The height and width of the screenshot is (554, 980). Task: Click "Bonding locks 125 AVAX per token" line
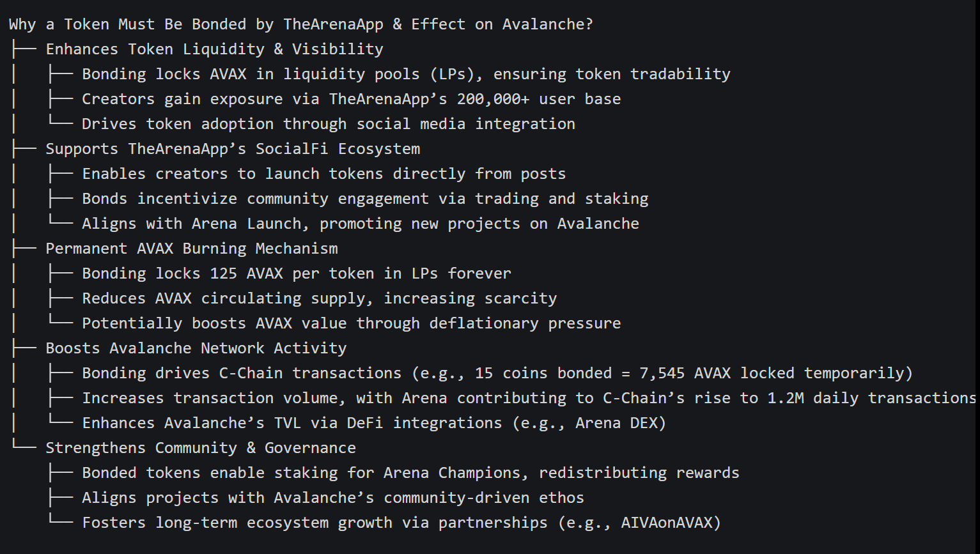click(x=297, y=273)
